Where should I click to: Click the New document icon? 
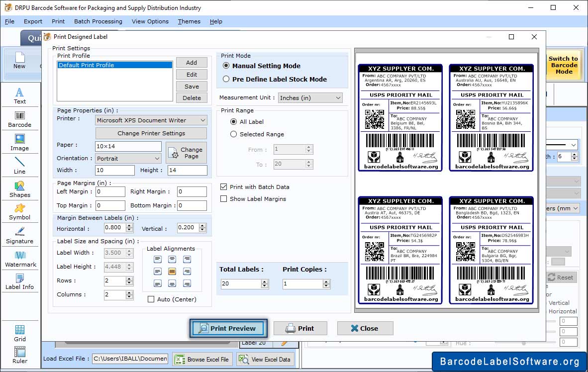(x=19, y=61)
